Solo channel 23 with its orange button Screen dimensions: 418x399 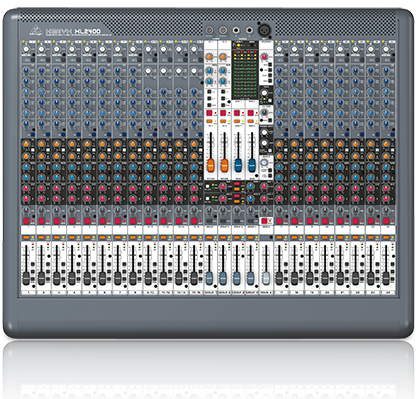[x=371, y=237]
